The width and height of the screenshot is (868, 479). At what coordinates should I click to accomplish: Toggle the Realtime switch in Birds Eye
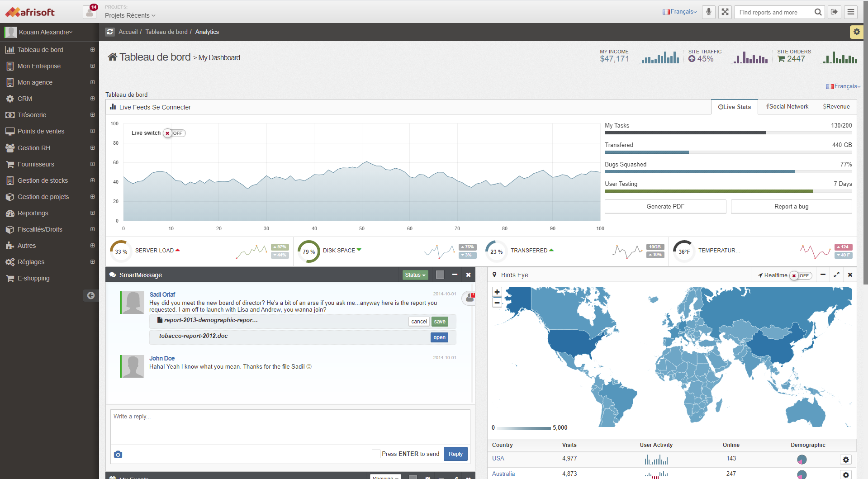(x=801, y=275)
